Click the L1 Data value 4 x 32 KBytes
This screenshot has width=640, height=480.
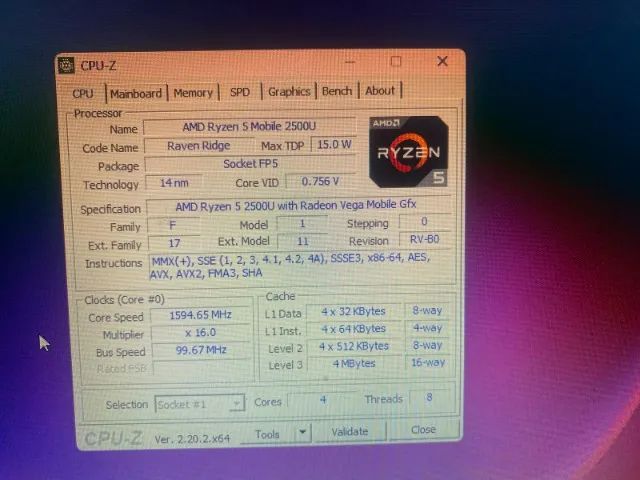[x=353, y=311]
